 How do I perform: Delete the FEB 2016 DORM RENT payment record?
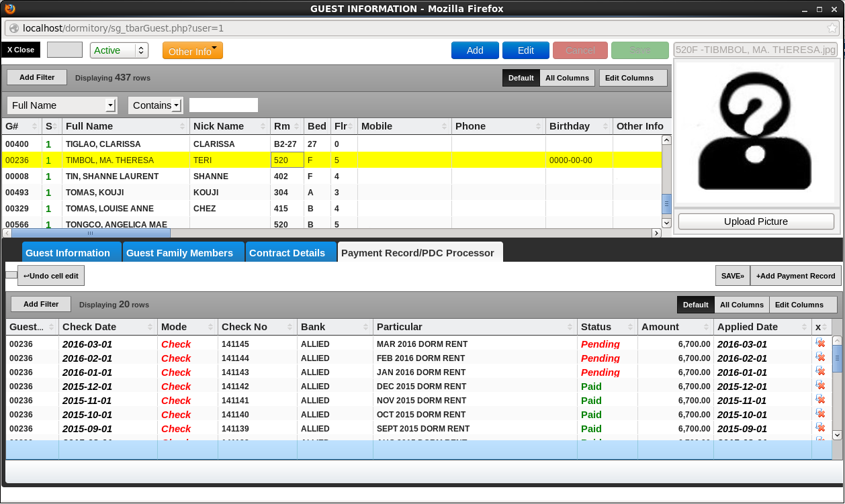pos(820,357)
